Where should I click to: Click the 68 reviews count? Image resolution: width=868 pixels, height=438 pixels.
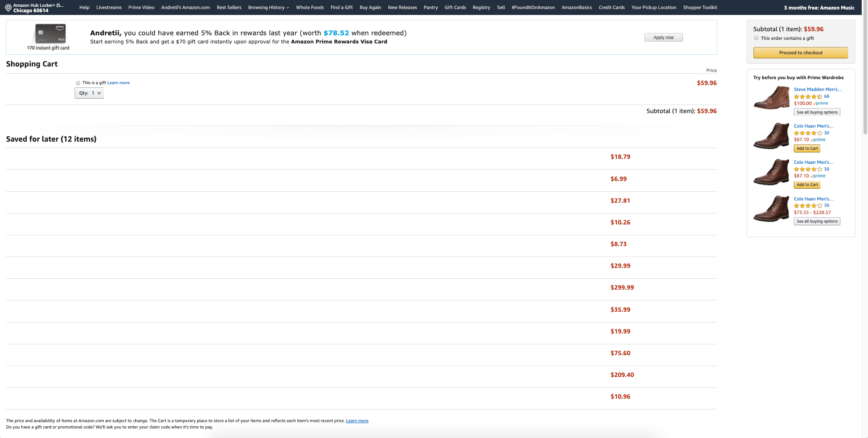pyautogui.click(x=826, y=96)
